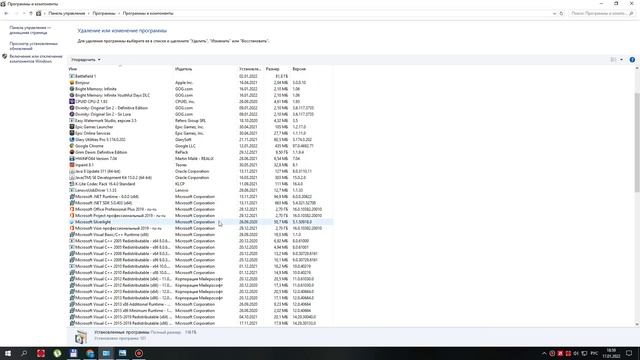Select Microsoft Visio профессиональный 2019 row
The height and width of the screenshot is (360, 640).
click(200, 228)
